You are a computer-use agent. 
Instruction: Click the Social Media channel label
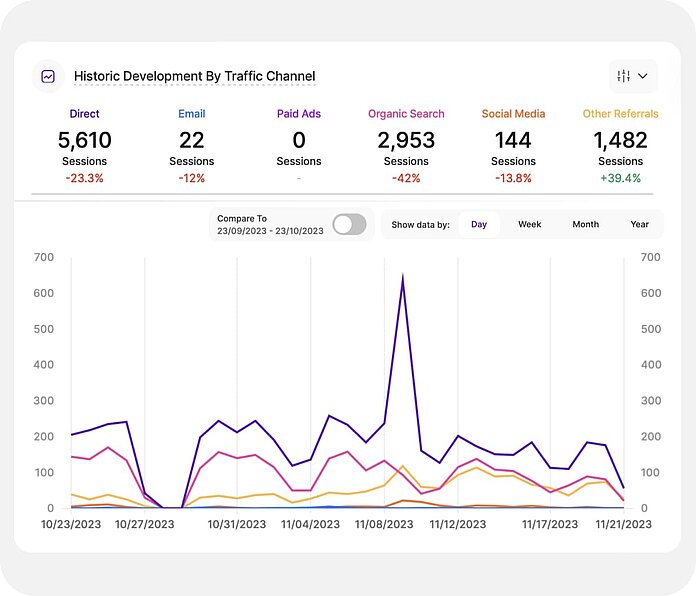(513, 114)
